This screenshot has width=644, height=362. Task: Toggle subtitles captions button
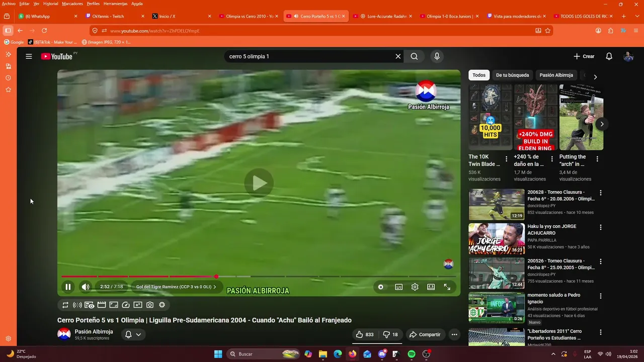pos(398,287)
